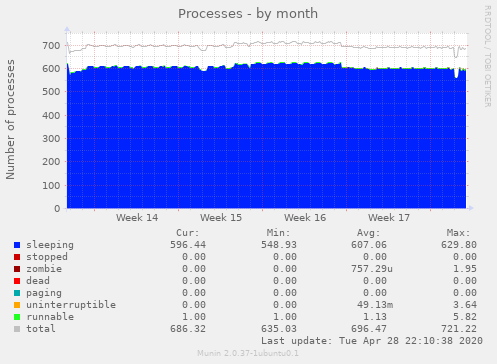The height and width of the screenshot is (364, 497).
Task: Click the red stopped legend swatch
Action: [x=17, y=257]
